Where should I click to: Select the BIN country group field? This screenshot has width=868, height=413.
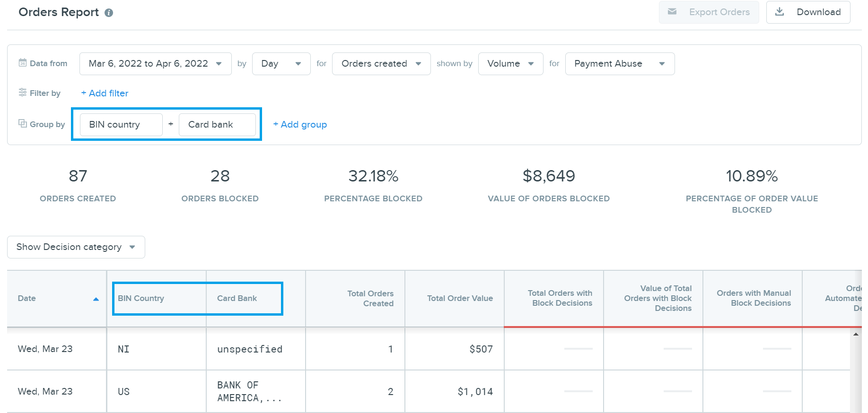tap(121, 125)
